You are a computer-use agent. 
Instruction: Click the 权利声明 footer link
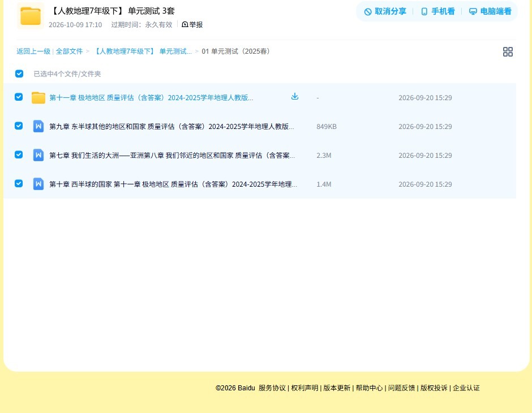tap(304, 388)
